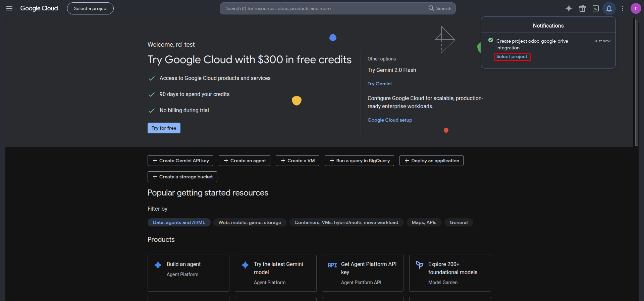The image size is (644, 301).
Task: Select the Maps, APIs filter chip
Action: 424,222
